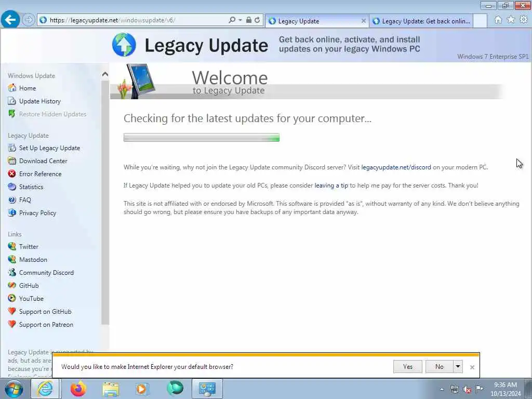Click Yes to set default browser
The height and width of the screenshot is (399, 532).
coord(408,367)
